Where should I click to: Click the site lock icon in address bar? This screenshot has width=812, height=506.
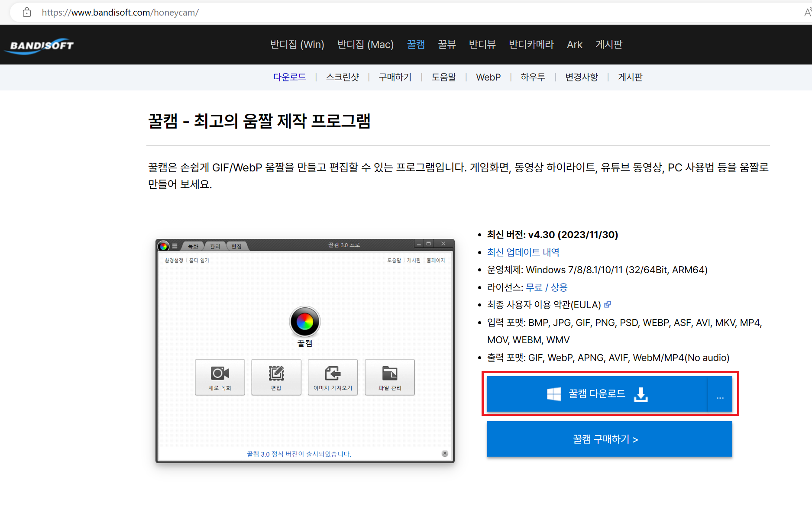tap(27, 12)
